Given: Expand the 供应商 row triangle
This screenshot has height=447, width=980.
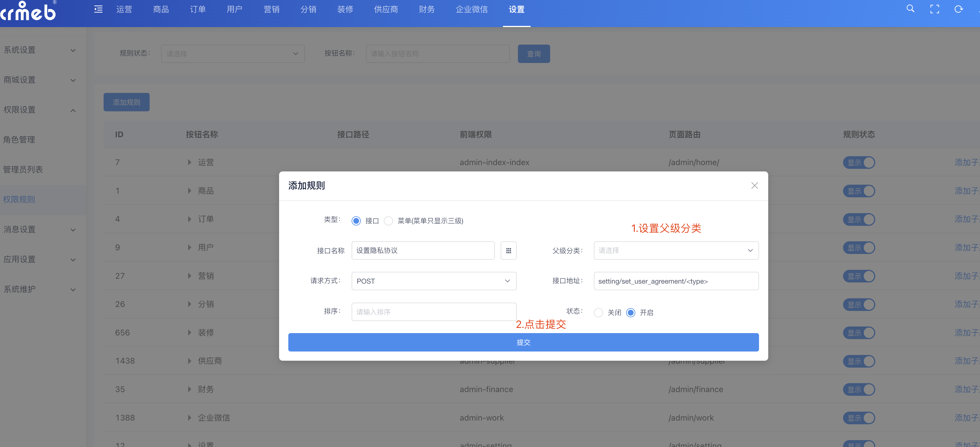Looking at the screenshot, I should (189, 361).
